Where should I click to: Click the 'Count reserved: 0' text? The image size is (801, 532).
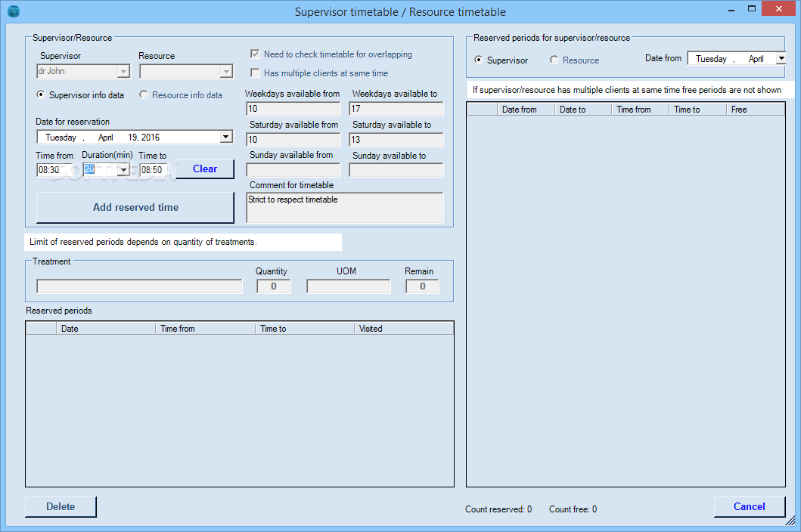tap(498, 509)
